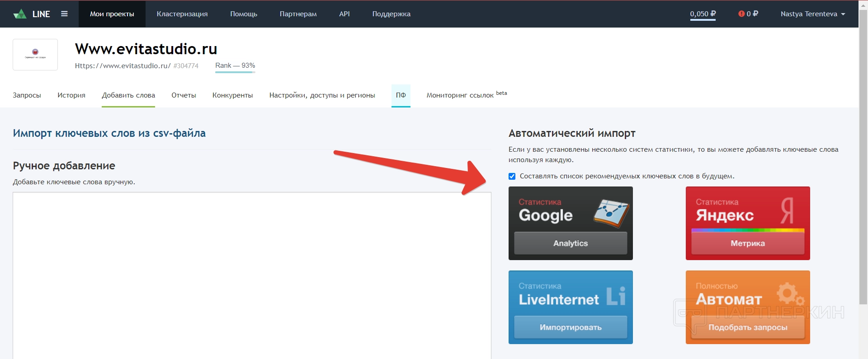Click the Импорт ключевых слов из csv-файла link
The image size is (868, 359).
pyautogui.click(x=109, y=133)
